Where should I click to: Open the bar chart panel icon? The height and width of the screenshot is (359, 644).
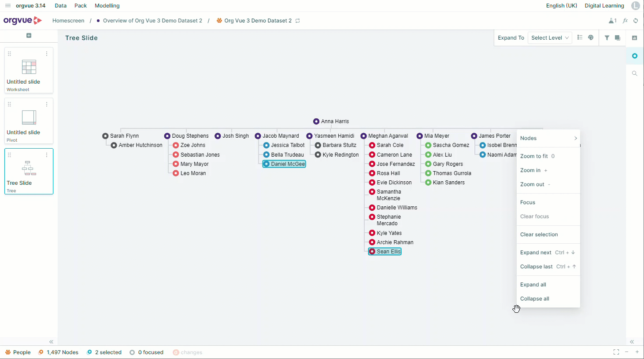[x=635, y=38]
